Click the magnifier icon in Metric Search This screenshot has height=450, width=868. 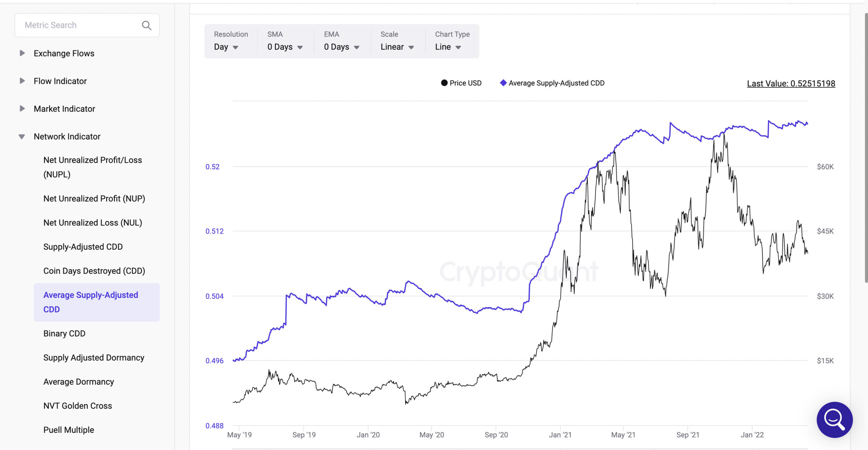point(146,25)
